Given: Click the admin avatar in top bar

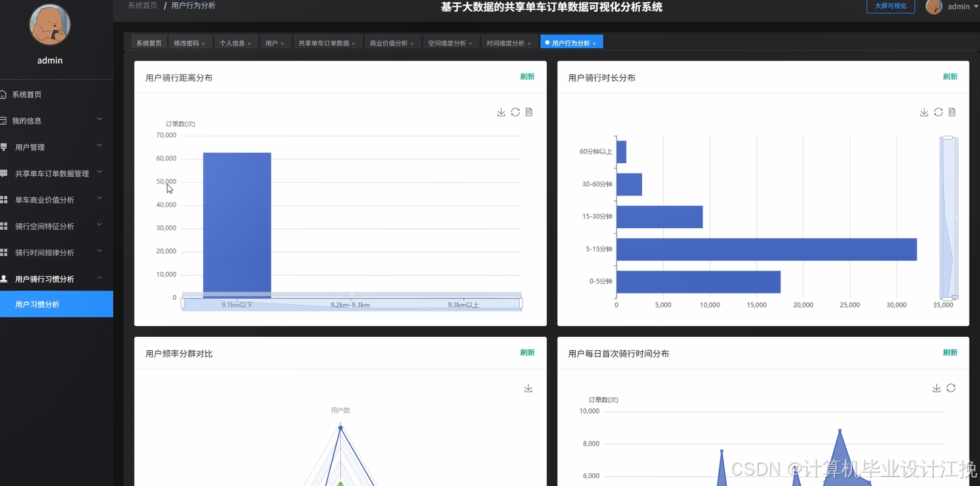Looking at the screenshot, I should (934, 7).
